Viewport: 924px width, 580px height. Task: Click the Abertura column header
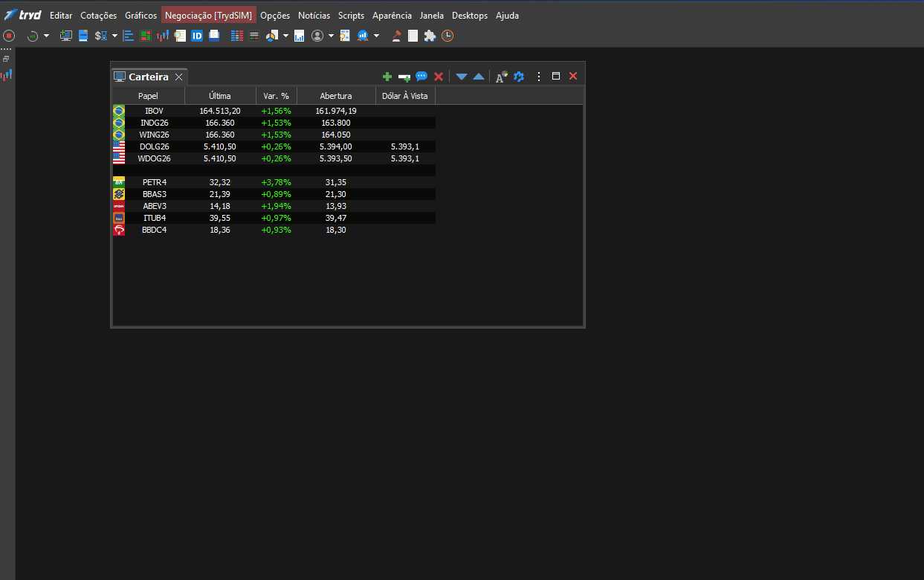(336, 96)
